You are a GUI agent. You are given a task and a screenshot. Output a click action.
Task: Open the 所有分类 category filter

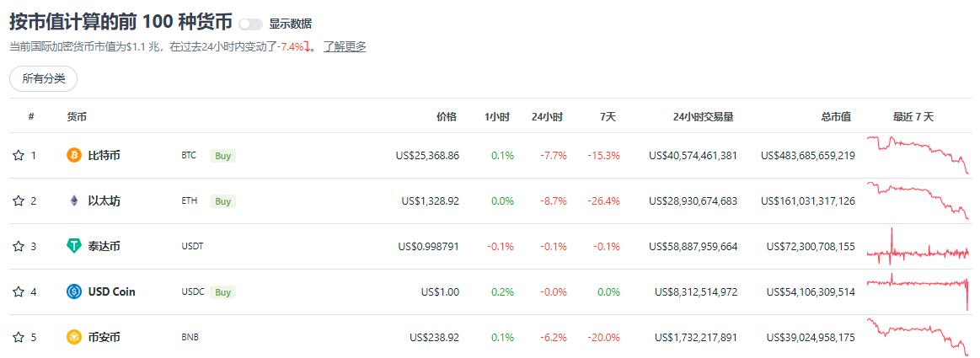pos(43,78)
